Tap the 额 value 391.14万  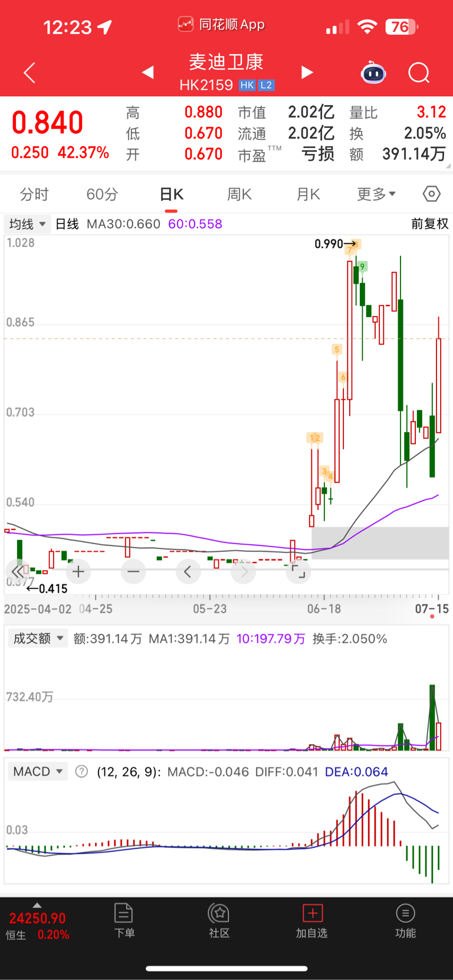413,154
